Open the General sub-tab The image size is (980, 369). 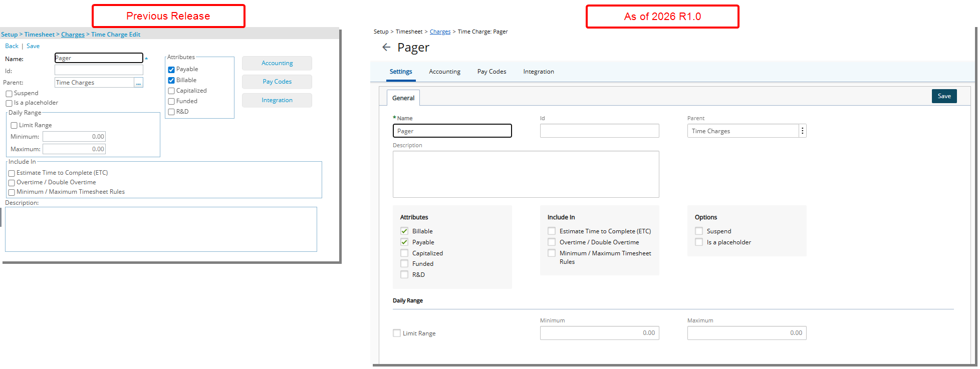pos(403,98)
